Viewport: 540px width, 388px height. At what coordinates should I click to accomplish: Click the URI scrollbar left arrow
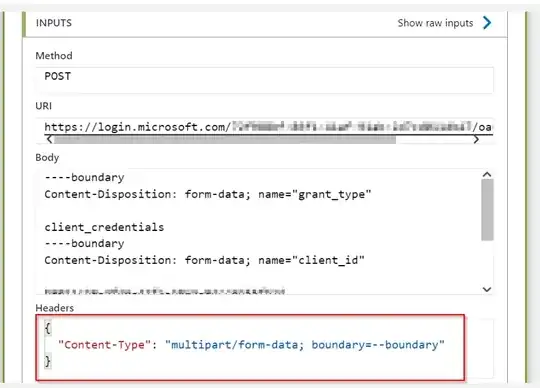(50, 139)
